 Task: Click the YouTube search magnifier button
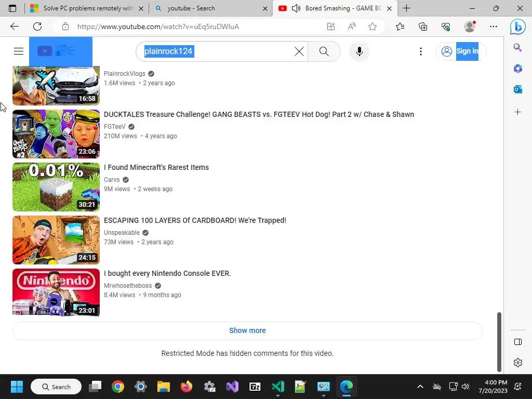point(324,51)
